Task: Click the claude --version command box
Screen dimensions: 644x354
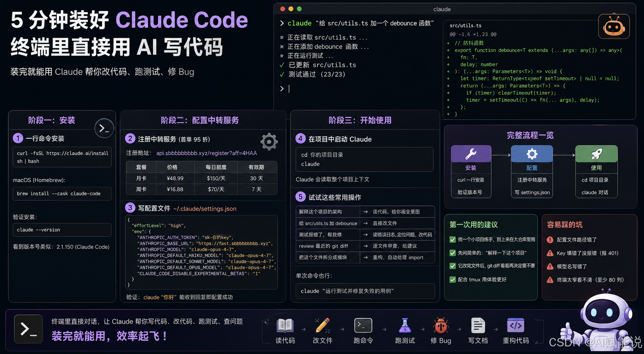Action: (62, 230)
